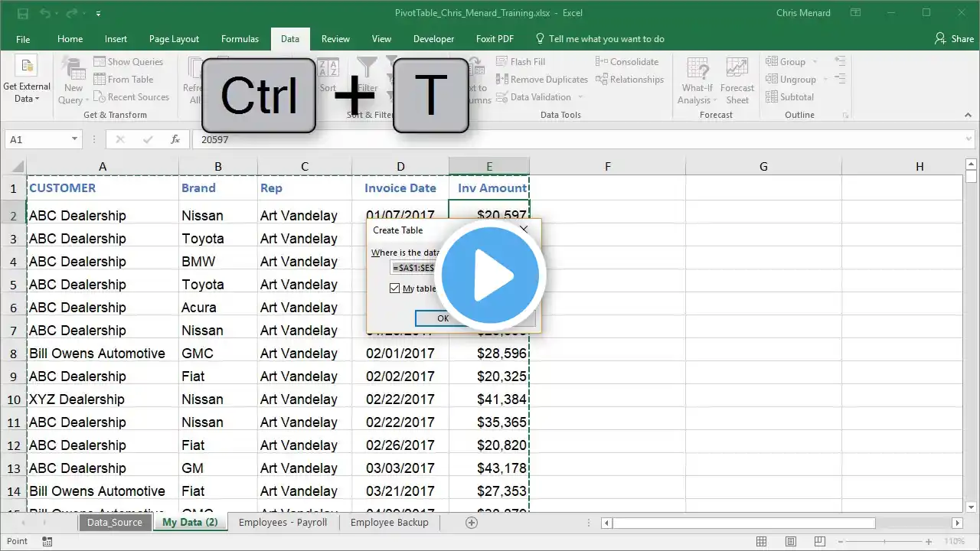Click OK in Create Table dialog

(x=443, y=318)
